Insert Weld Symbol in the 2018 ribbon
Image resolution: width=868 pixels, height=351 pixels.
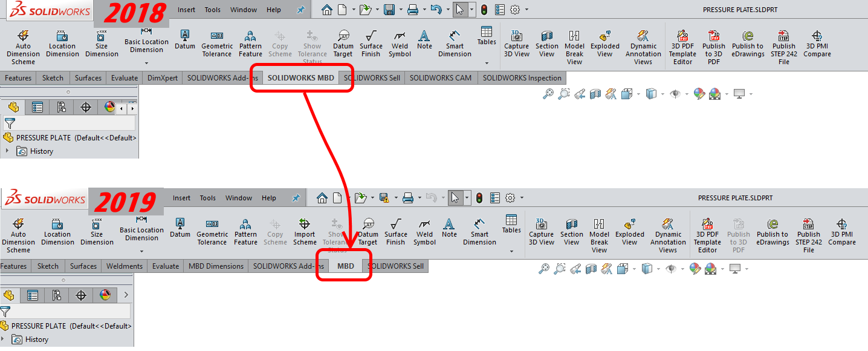coord(400,44)
